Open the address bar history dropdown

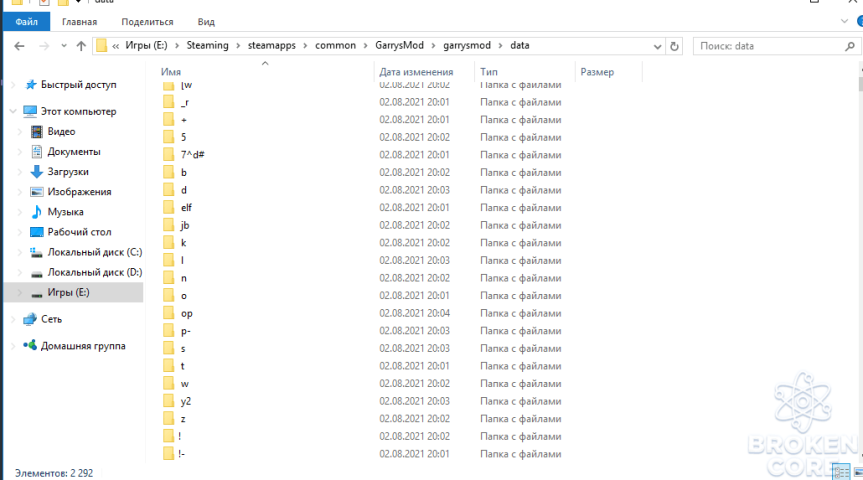pyautogui.click(x=657, y=46)
